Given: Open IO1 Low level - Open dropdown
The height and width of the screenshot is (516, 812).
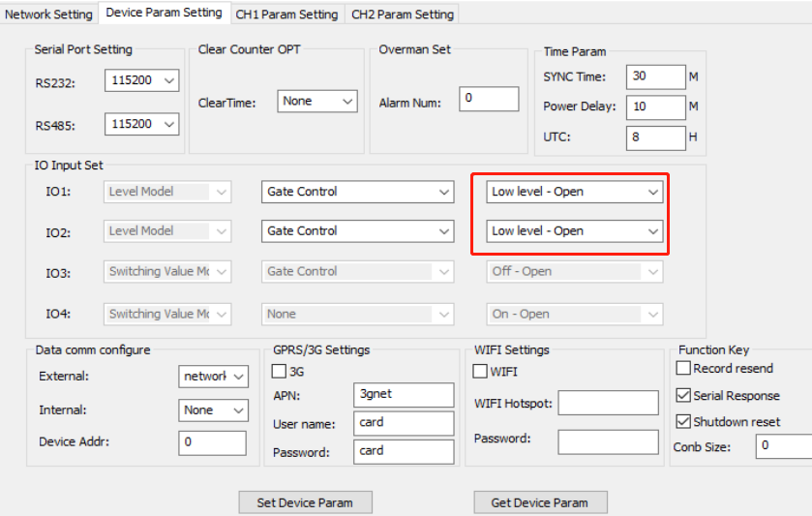Looking at the screenshot, I should click(x=574, y=192).
